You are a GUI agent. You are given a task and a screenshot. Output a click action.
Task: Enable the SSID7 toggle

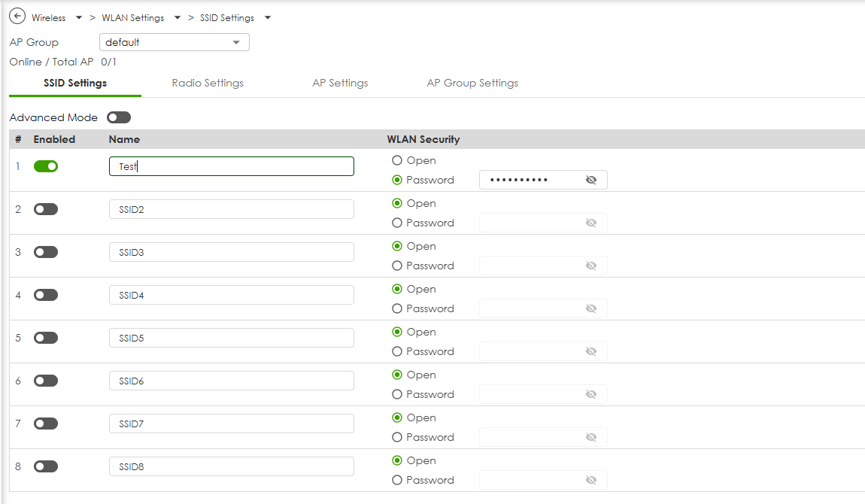(x=46, y=424)
